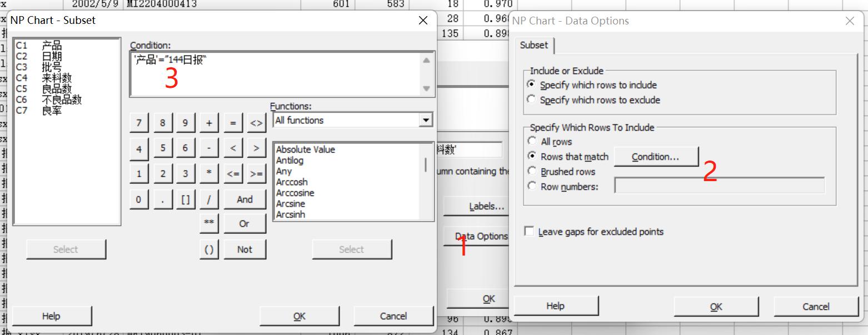Click the keypad 0 button
868x335 pixels.
coord(139,199)
